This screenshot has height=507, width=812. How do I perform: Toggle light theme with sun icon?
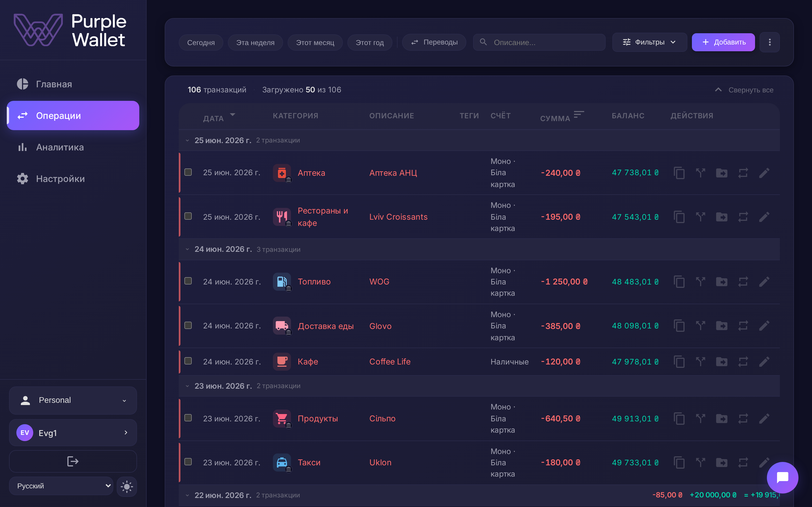pyautogui.click(x=127, y=486)
